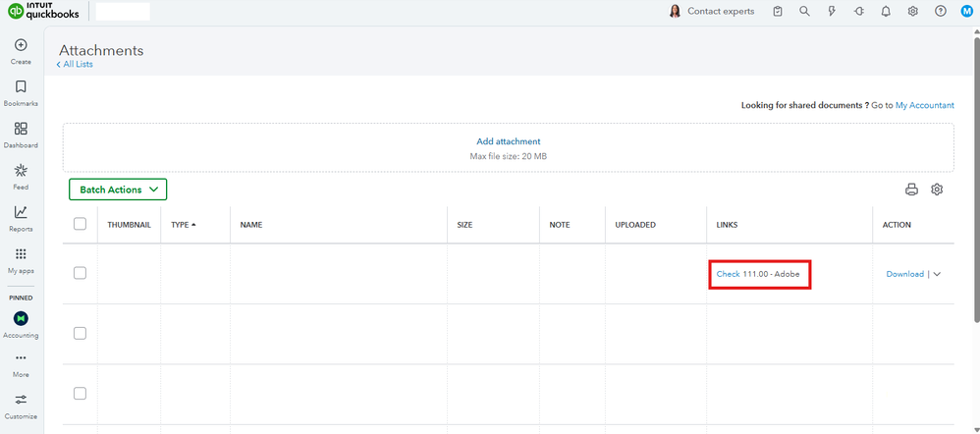980x434 pixels.
Task: Toggle the select-all checkbox in table header
Action: pos(81,225)
